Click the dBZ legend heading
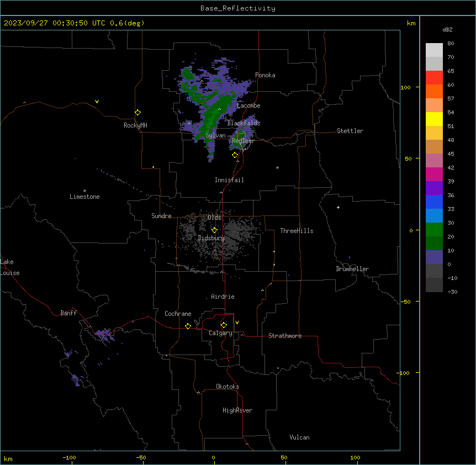Image resolution: width=476 pixels, height=465 pixels. point(447,29)
